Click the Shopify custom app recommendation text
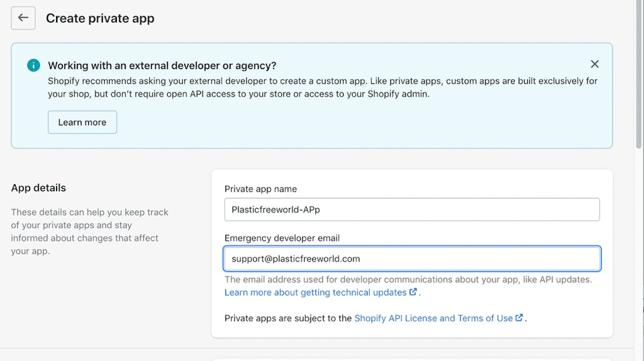The height and width of the screenshot is (361, 644). [x=323, y=88]
